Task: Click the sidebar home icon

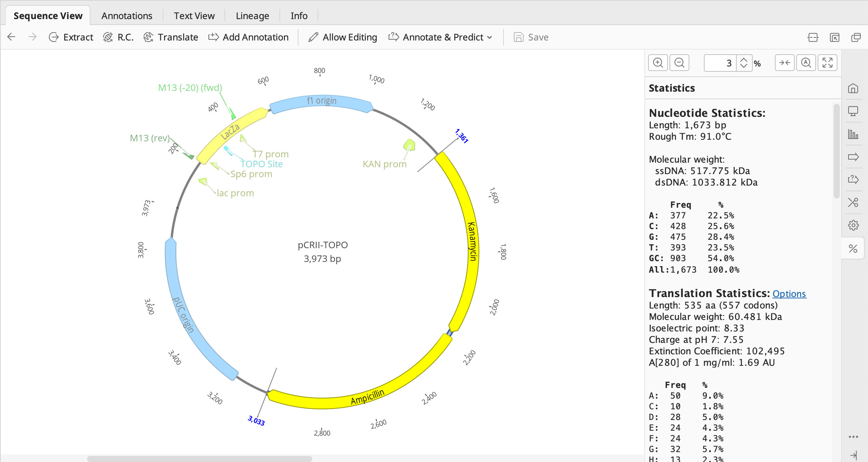Action: point(853,89)
